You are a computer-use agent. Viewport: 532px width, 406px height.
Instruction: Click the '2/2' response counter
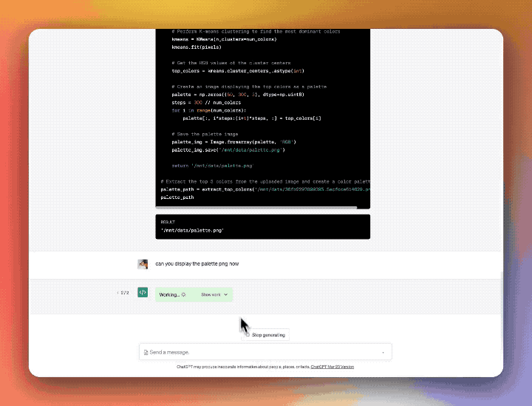[125, 293]
